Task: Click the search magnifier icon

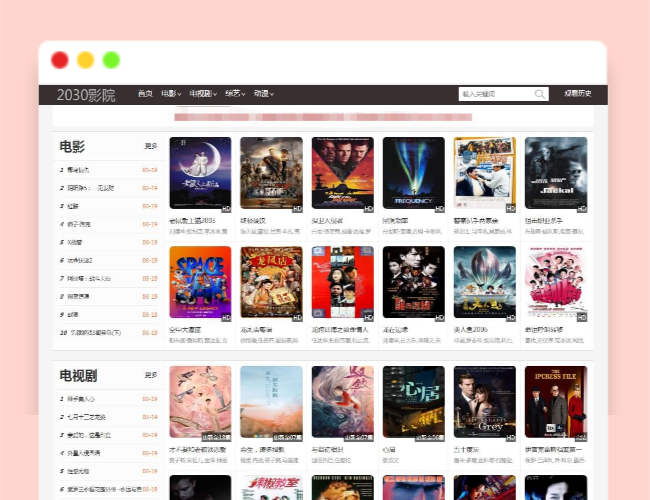Action: point(540,94)
